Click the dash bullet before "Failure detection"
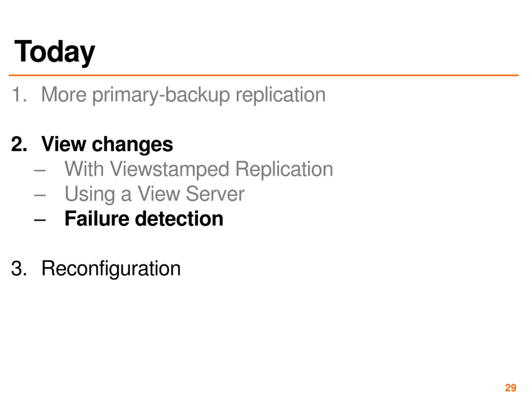 click(40, 220)
